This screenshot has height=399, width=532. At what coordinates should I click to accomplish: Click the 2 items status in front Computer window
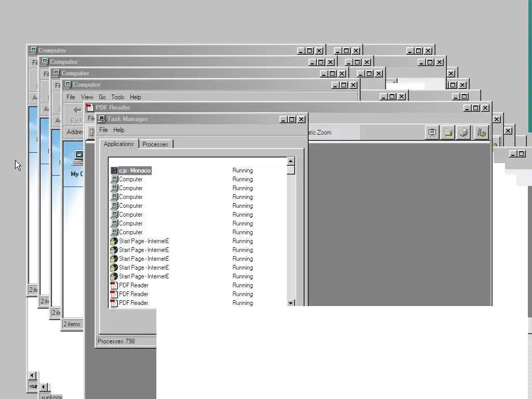point(72,324)
